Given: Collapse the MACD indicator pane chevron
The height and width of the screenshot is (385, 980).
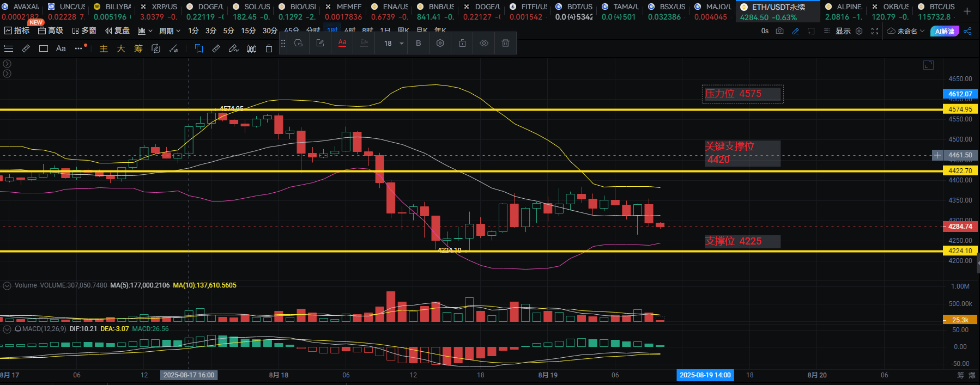Looking at the screenshot, I should [7, 329].
